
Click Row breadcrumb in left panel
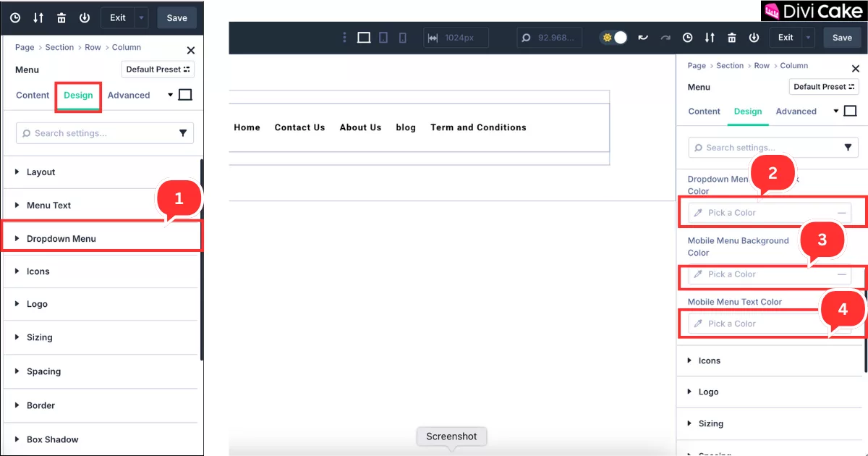pyautogui.click(x=93, y=47)
